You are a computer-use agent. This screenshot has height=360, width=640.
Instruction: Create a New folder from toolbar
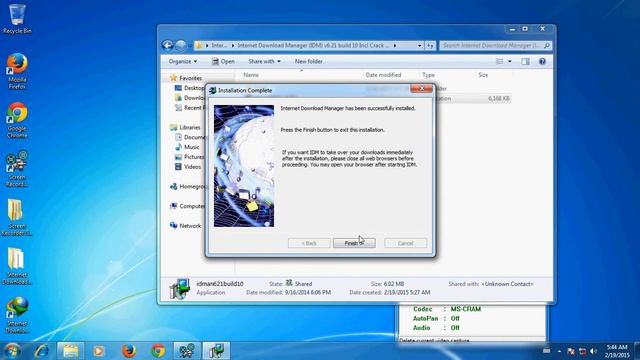(309, 61)
